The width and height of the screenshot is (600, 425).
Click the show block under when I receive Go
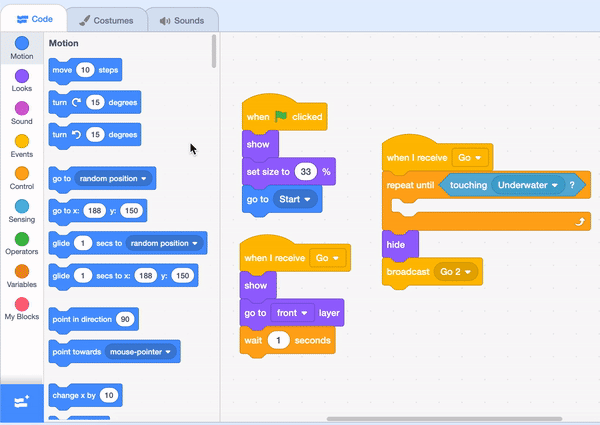258,285
